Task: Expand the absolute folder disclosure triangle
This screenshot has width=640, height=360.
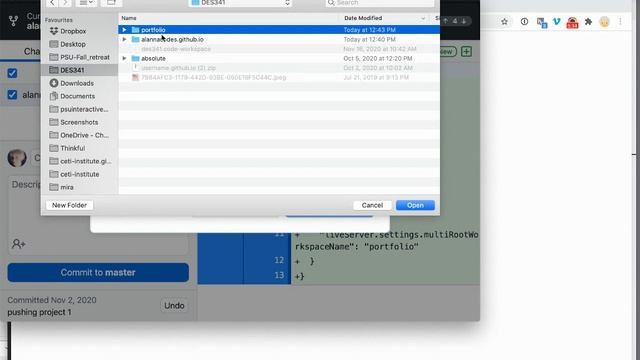Action: [124, 58]
